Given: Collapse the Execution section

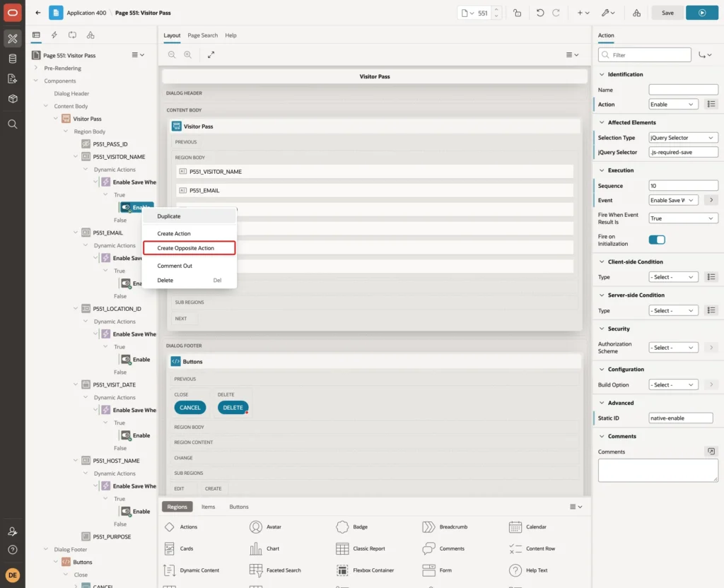Looking at the screenshot, I should [601, 170].
